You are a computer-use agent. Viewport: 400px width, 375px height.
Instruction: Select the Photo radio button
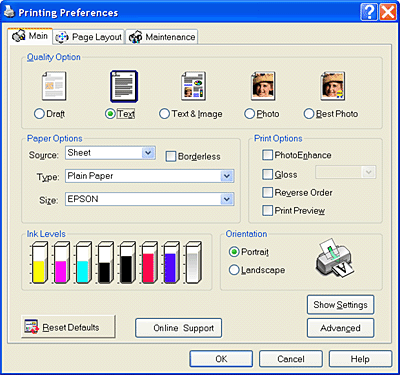[x=249, y=114]
